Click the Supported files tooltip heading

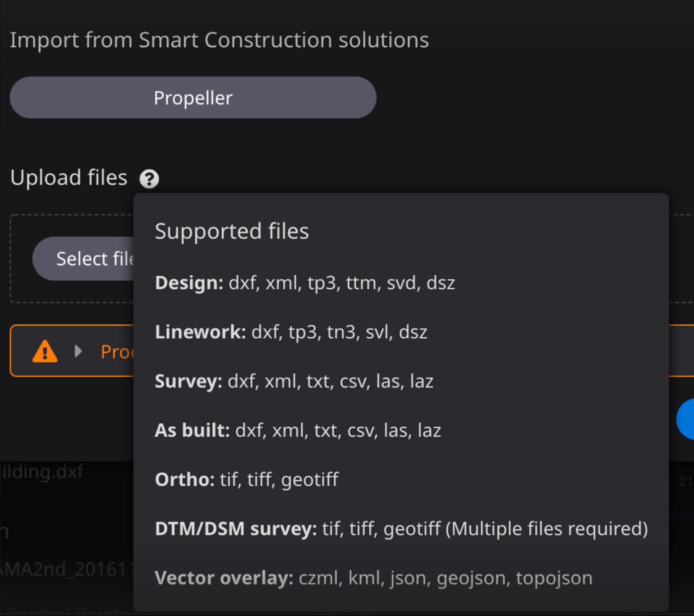231,231
